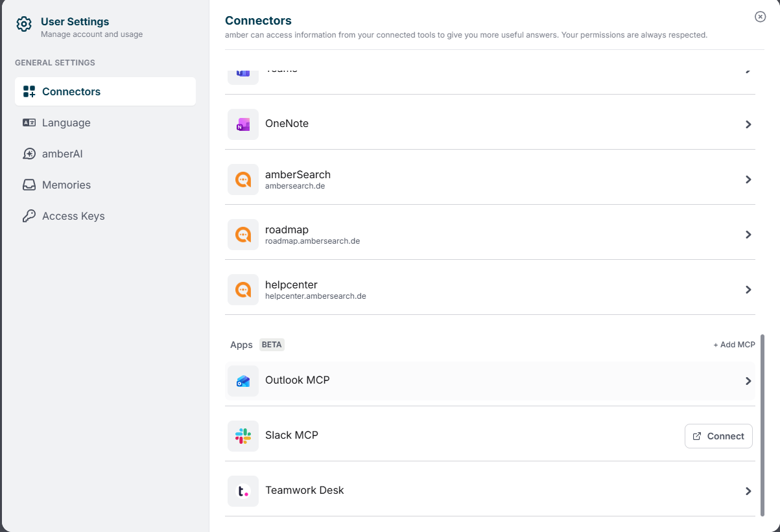Click the Outlook MCP app icon
This screenshot has height=532, width=780.
243,381
